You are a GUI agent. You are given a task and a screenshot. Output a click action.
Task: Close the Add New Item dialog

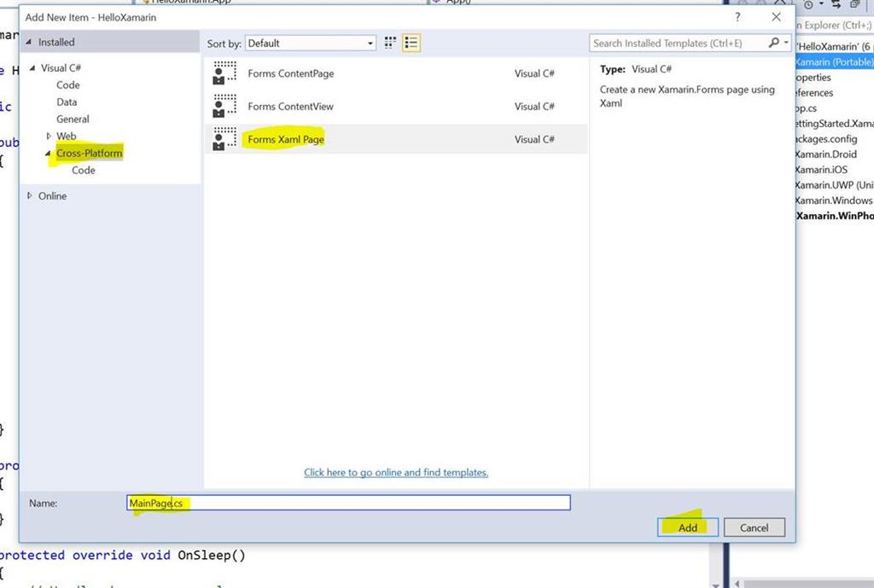[x=776, y=17]
